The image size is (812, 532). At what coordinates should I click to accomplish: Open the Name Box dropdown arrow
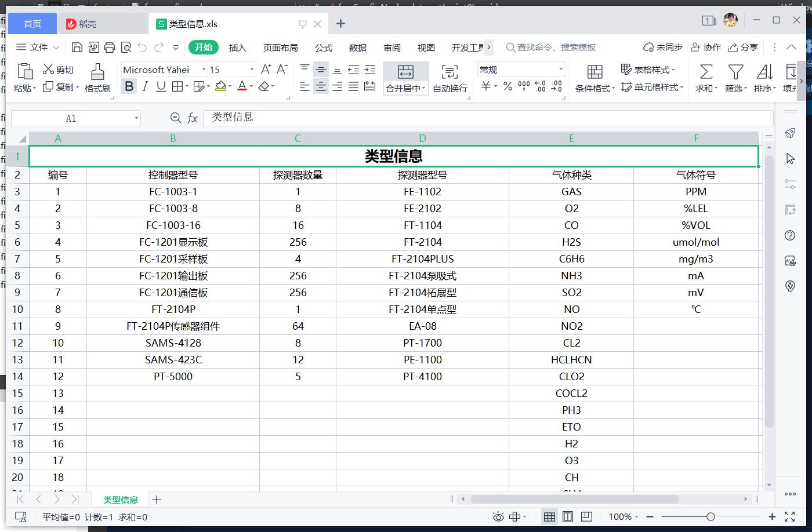click(136, 118)
